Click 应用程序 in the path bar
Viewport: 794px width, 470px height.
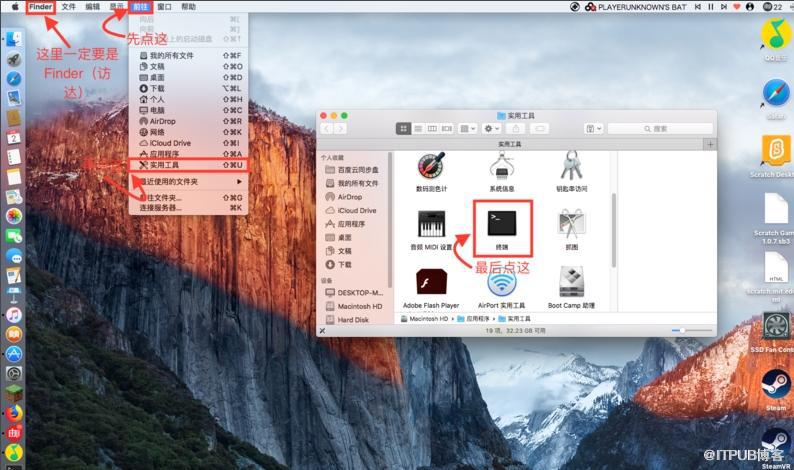(x=473, y=319)
